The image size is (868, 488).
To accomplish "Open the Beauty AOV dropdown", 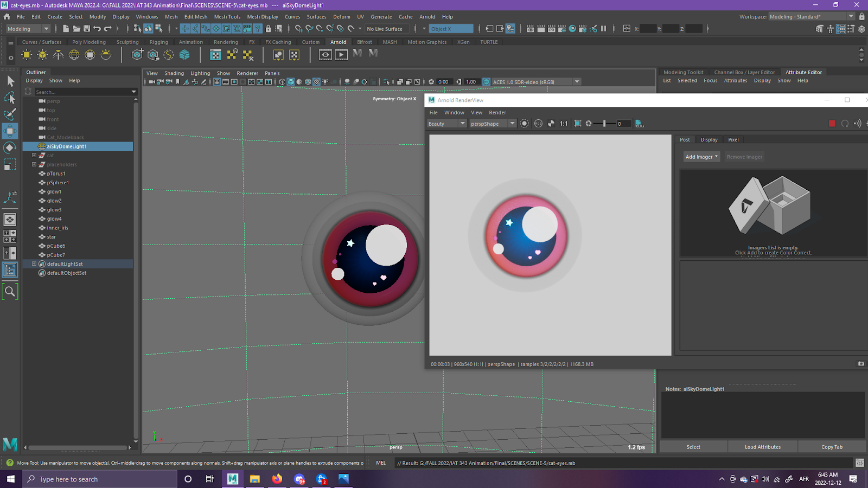I will (447, 124).
